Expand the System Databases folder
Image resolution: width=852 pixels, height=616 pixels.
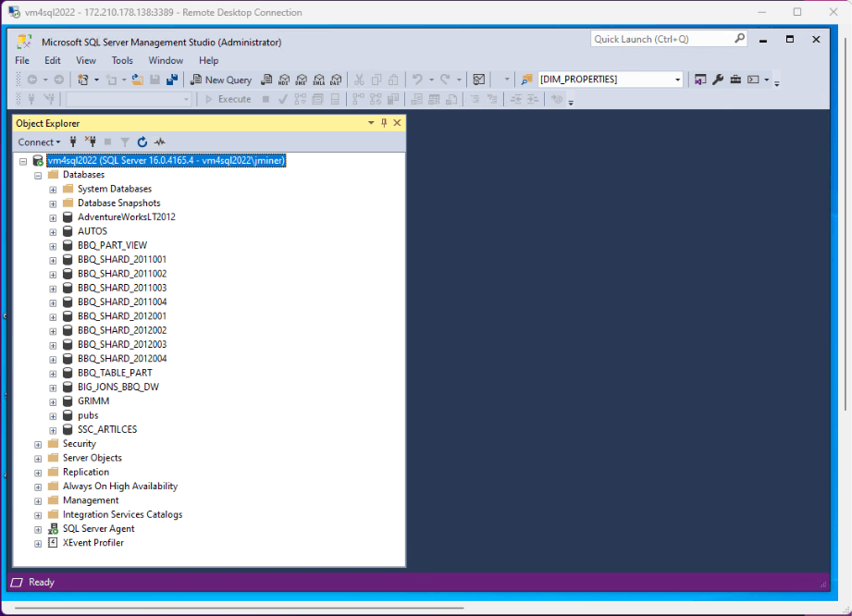(x=53, y=190)
